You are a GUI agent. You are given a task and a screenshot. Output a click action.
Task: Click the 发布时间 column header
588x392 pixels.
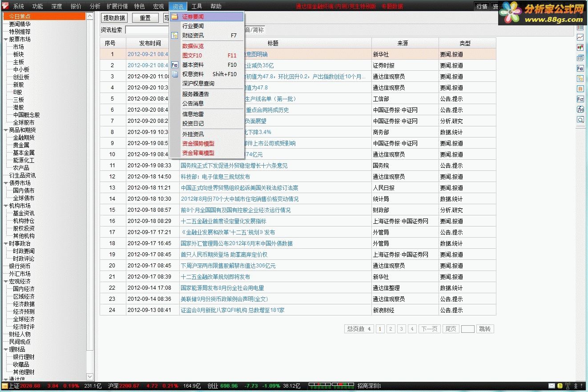153,43
